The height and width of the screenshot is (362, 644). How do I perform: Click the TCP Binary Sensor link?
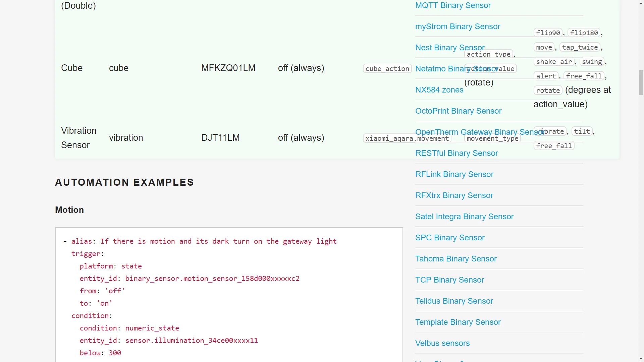pos(449,280)
